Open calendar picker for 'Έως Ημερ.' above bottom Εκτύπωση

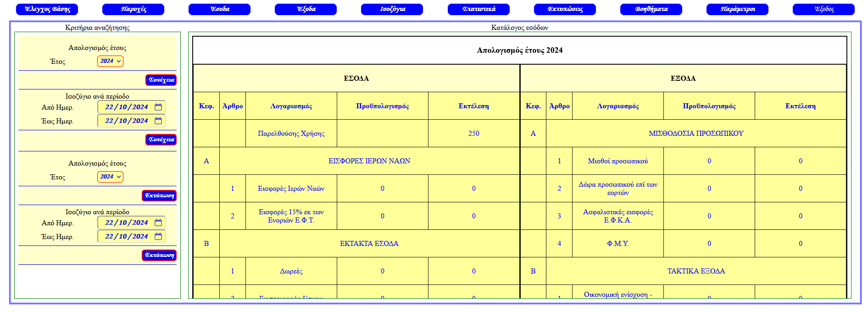[158, 236]
